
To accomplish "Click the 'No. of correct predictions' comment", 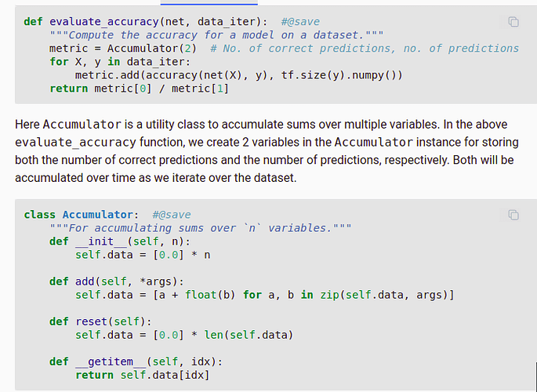I will [x=365, y=49].
